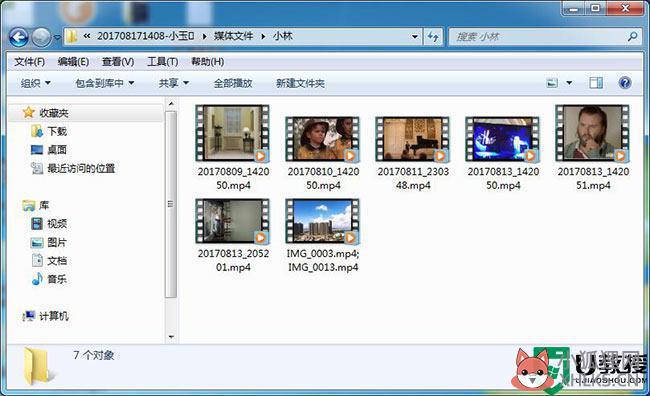Refresh the folder using address bar button
This screenshot has width=650, height=396.
434,37
